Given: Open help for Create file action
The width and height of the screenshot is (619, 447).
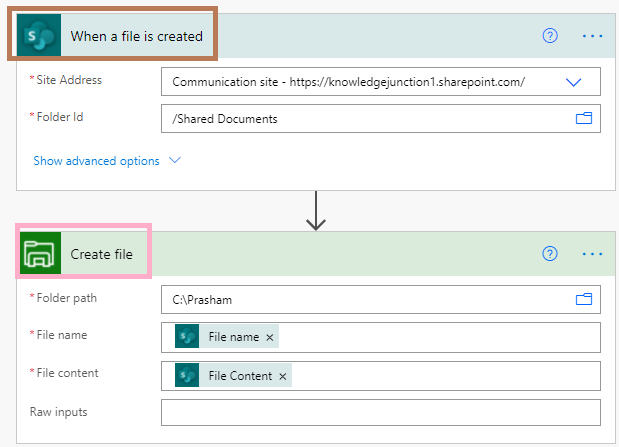Looking at the screenshot, I should [550, 254].
